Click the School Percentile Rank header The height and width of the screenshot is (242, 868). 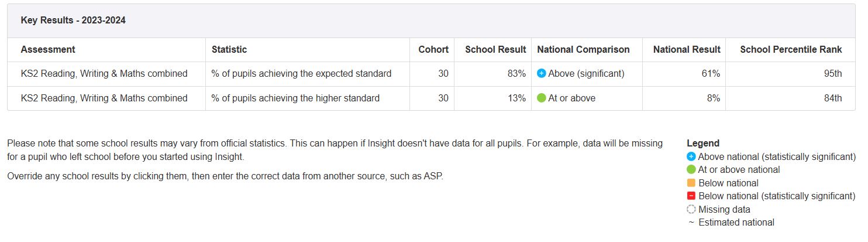pos(791,50)
